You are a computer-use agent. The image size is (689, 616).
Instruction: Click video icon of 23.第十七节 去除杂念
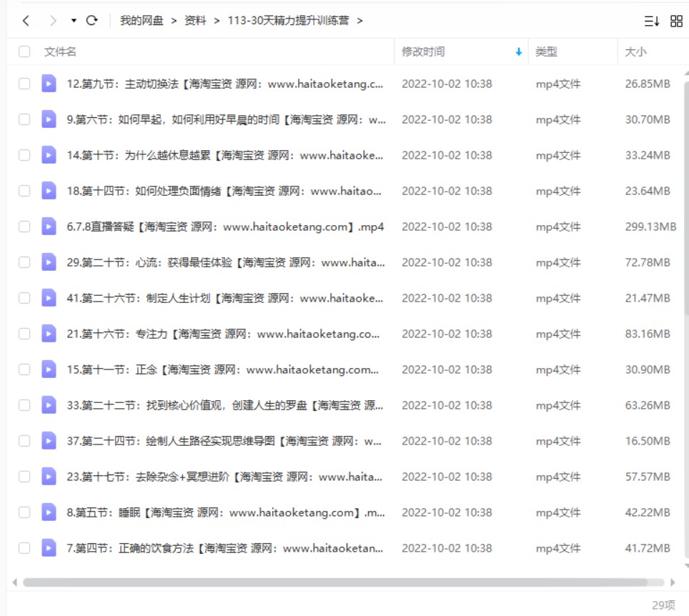(49, 477)
